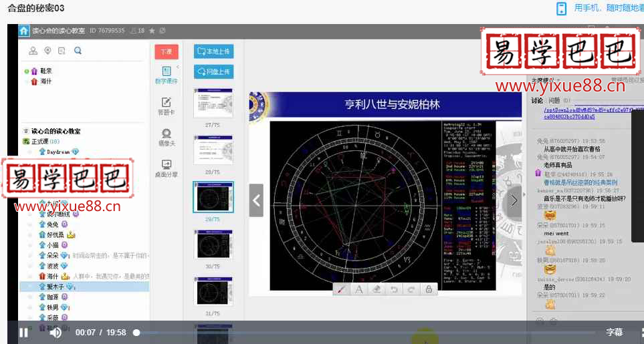
Task: Click the home icon in classroom header
Action: 24,31
